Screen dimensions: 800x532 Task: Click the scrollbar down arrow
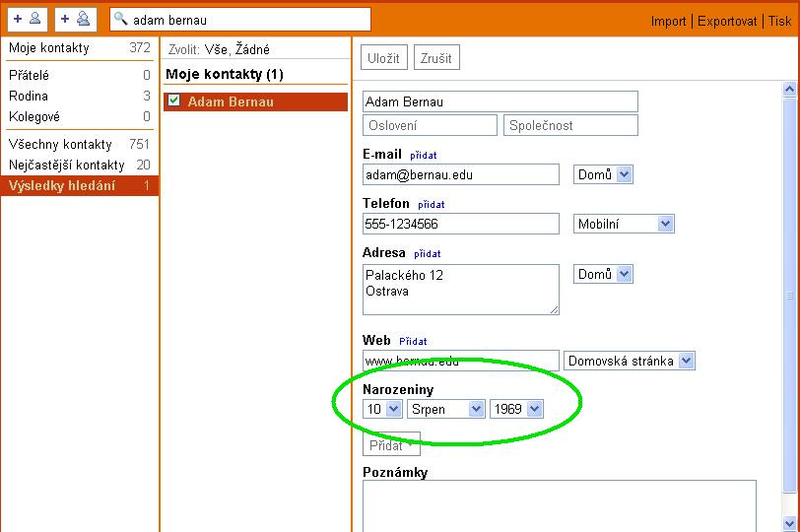click(x=789, y=523)
